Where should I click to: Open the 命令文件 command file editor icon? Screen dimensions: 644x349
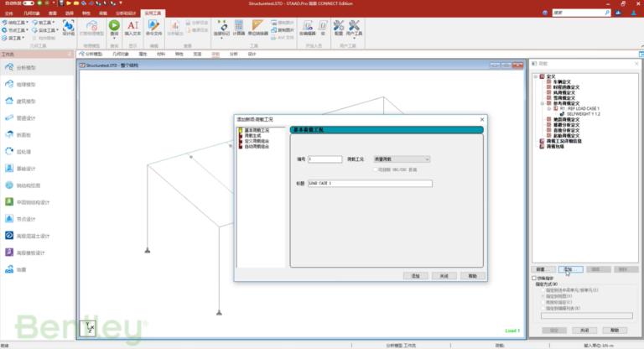[153, 27]
